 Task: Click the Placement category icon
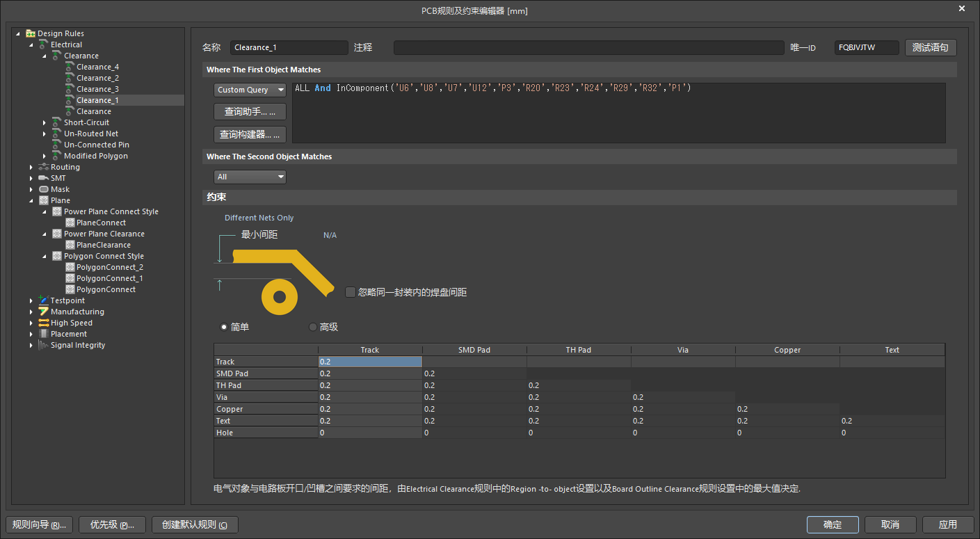44,334
